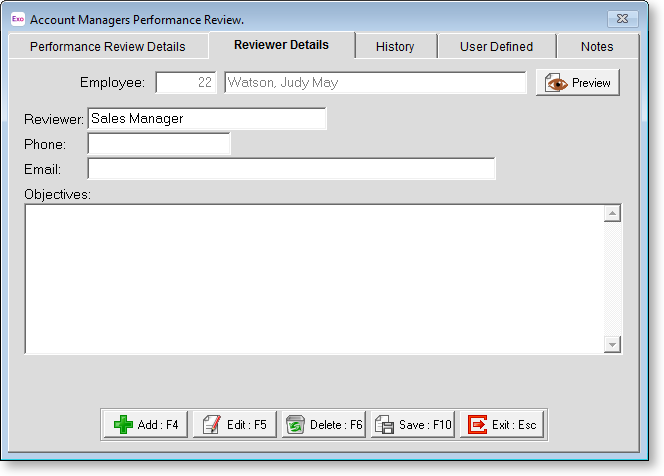Viewport: 664px width, 476px height.
Task: Click the green plus Add icon
Action: [123, 425]
